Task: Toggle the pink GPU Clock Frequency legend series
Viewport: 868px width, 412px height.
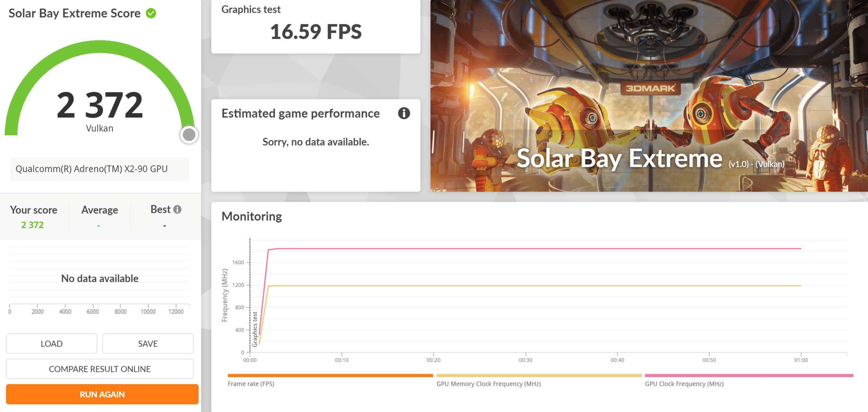Action: tap(684, 384)
